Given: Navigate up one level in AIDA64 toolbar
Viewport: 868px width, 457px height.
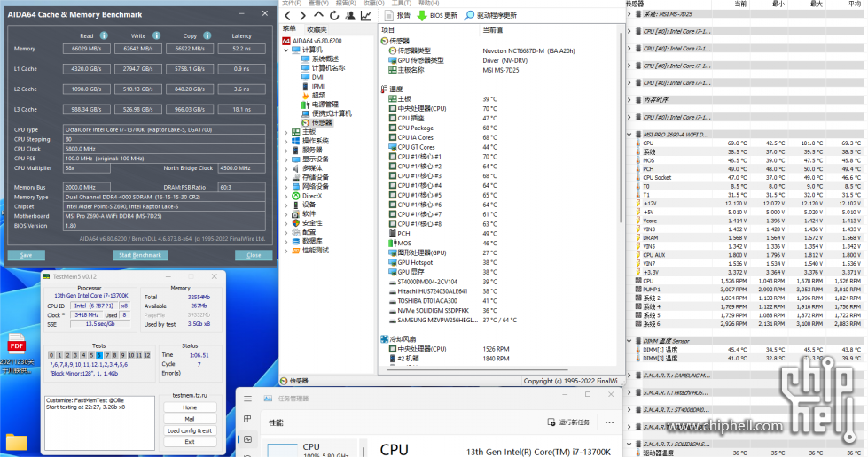Looking at the screenshot, I should click(318, 15).
